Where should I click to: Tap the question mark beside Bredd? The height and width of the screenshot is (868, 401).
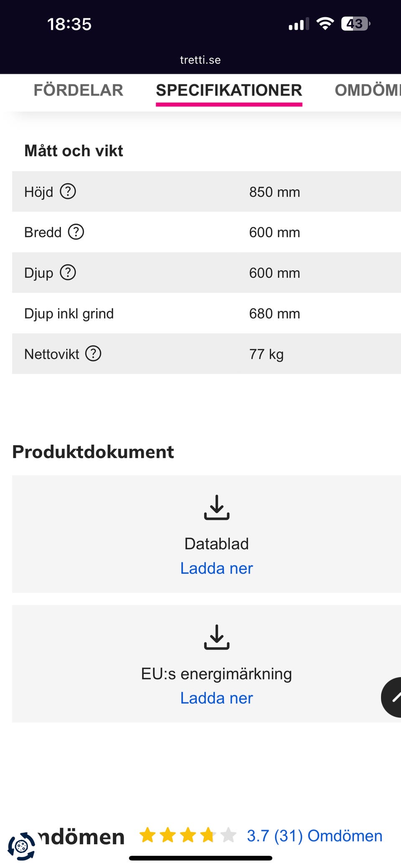pos(76,232)
